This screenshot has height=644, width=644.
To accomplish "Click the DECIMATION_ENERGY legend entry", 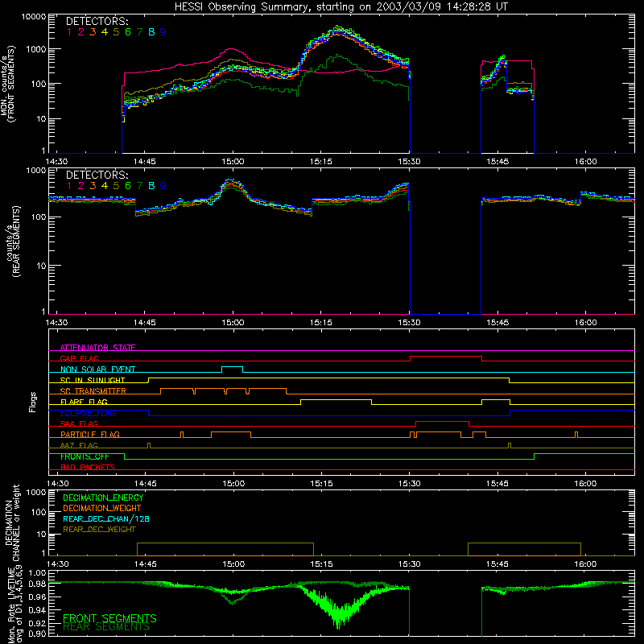I will pyautogui.click(x=103, y=497).
